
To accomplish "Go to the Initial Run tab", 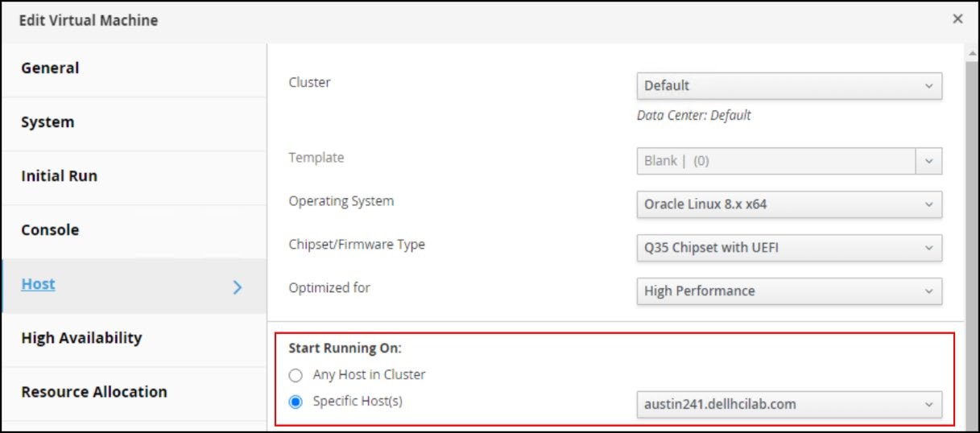I will [59, 176].
